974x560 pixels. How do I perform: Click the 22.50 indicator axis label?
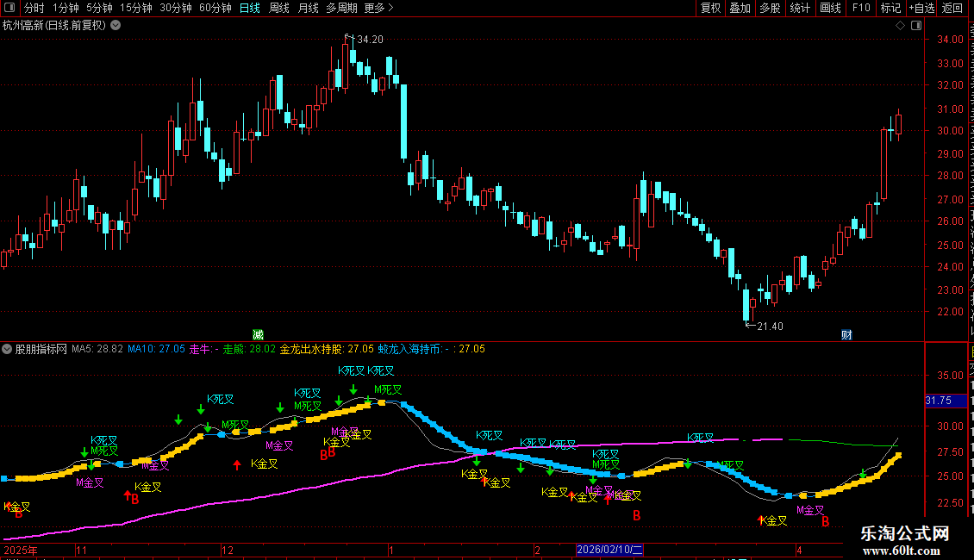(951, 502)
